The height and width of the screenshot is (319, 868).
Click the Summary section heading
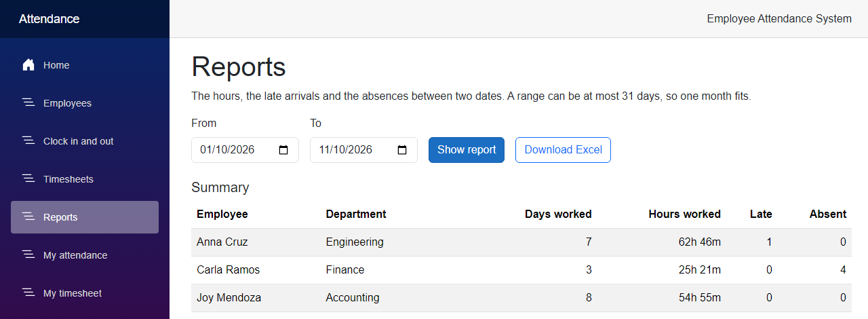coord(220,187)
